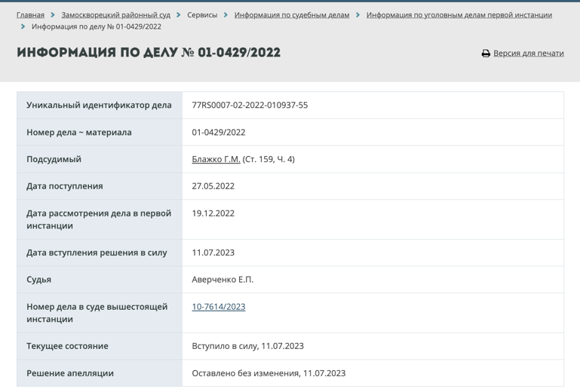The width and height of the screenshot is (580, 392).
Task: Click label Дата вступления решения в силу
Action: pyautogui.click(x=97, y=253)
